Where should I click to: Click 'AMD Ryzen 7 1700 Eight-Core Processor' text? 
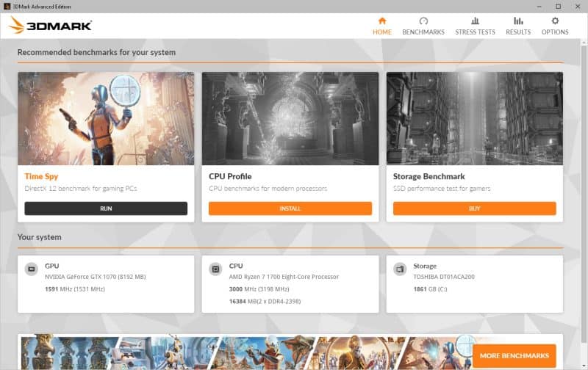tap(284, 277)
